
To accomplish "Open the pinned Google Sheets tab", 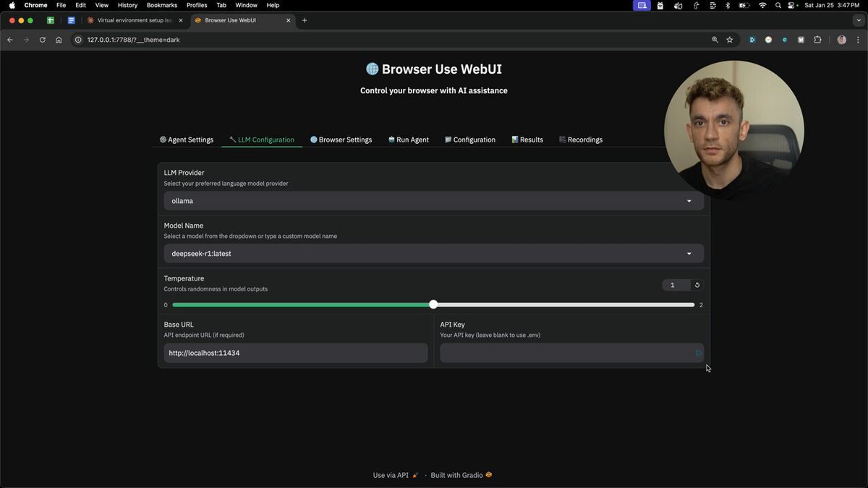I will click(51, 20).
